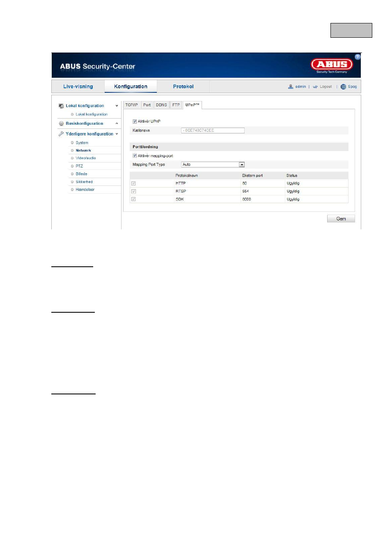Switch to the TCP/IP tab
Image resolution: width=392 pixels, height=554 pixels.
point(132,105)
